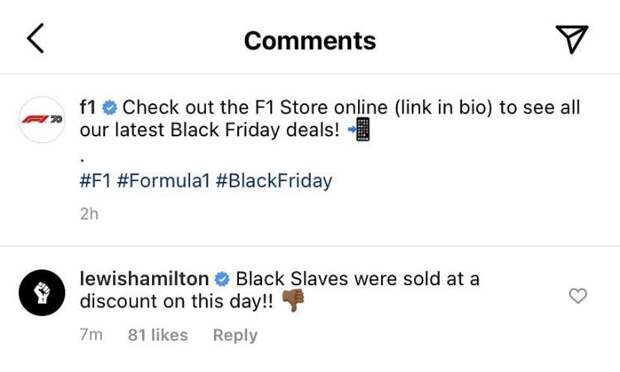620x372 pixels.
Task: Tap f1 verified badge icon
Action: tap(110, 108)
